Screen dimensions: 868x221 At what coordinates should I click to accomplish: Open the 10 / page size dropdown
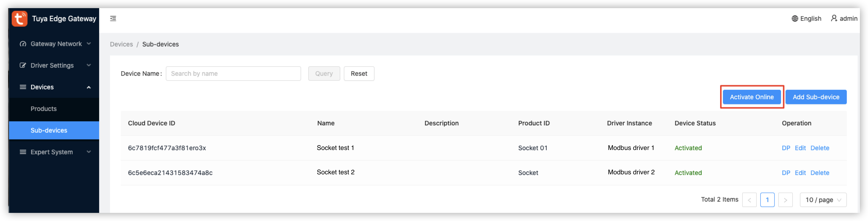tap(823, 200)
